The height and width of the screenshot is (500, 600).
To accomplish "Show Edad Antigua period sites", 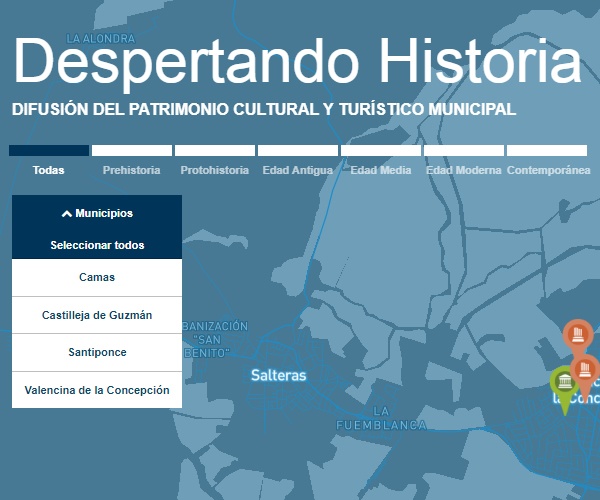I will point(297,170).
